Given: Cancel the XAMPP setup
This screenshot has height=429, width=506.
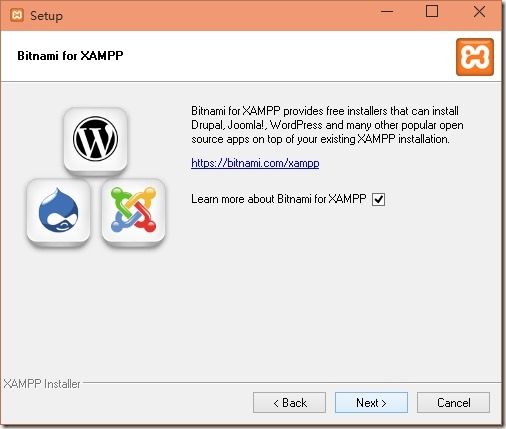Looking at the screenshot, I should click(x=453, y=403).
